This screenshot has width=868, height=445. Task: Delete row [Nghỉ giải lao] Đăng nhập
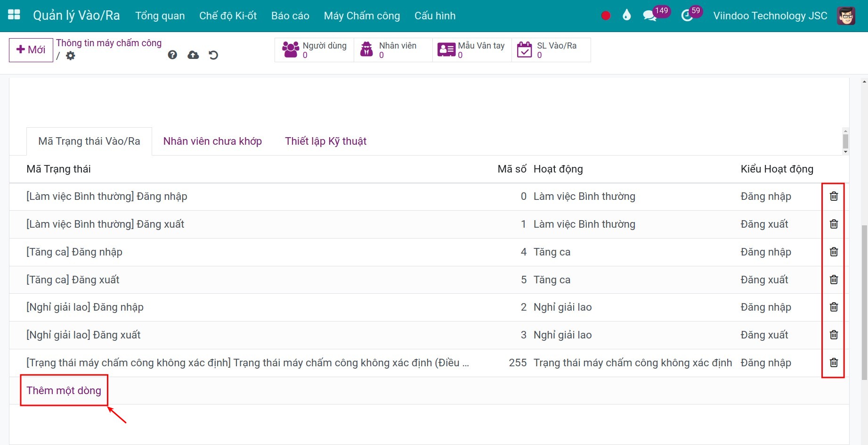tap(834, 307)
